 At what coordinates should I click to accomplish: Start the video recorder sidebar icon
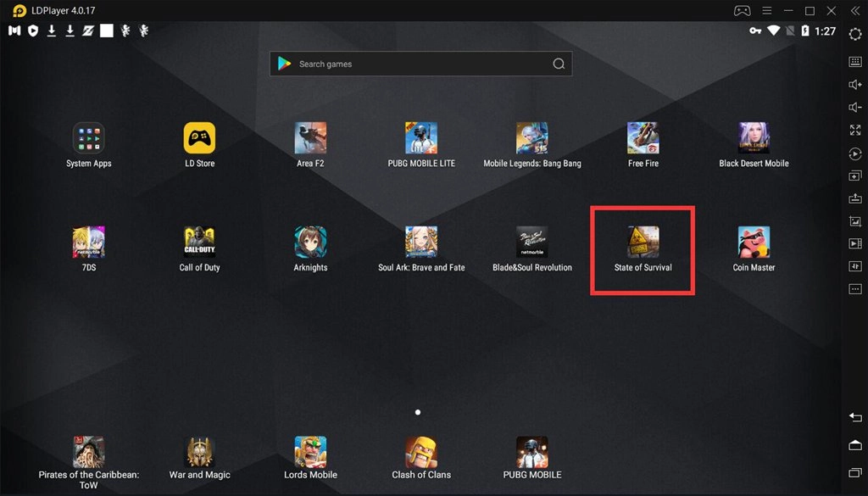(x=855, y=243)
